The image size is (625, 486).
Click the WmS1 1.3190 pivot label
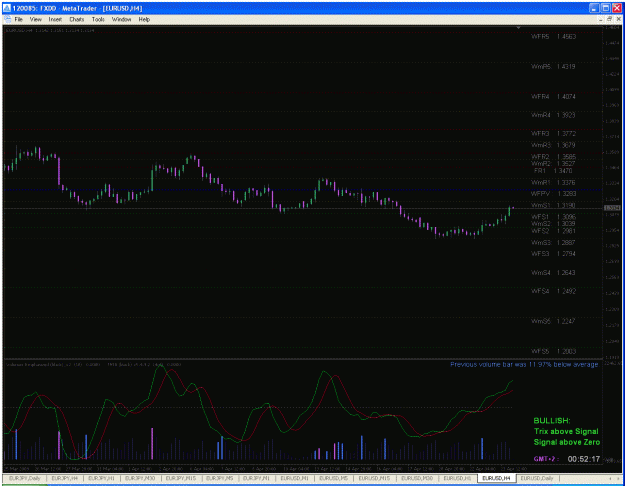pyautogui.click(x=553, y=205)
